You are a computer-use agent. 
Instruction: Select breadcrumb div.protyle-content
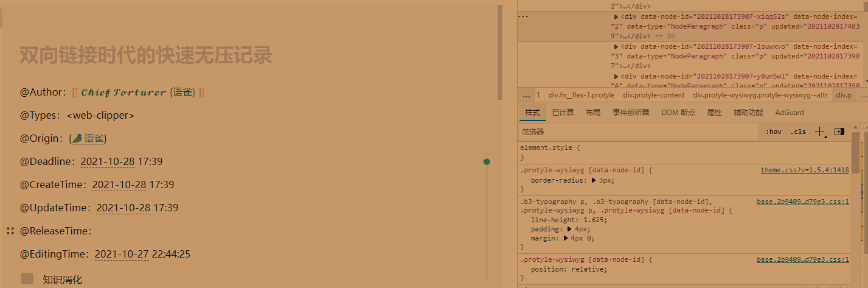(x=654, y=96)
